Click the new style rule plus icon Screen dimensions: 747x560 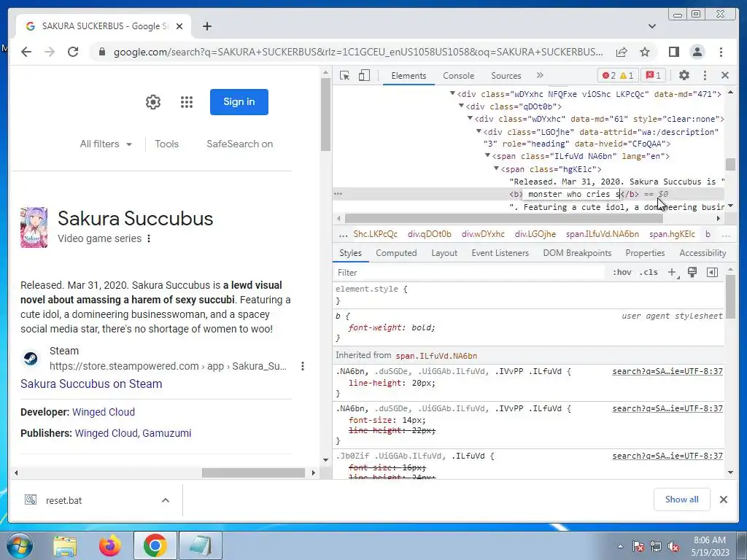click(x=672, y=273)
